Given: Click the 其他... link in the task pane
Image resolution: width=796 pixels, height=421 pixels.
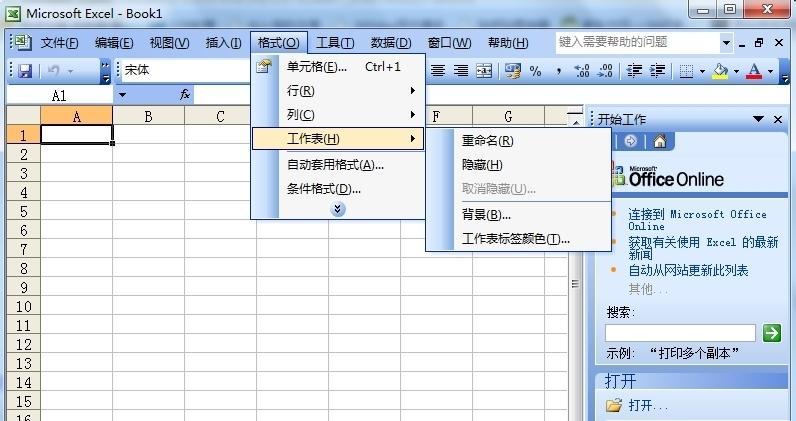Looking at the screenshot, I should (648, 289).
